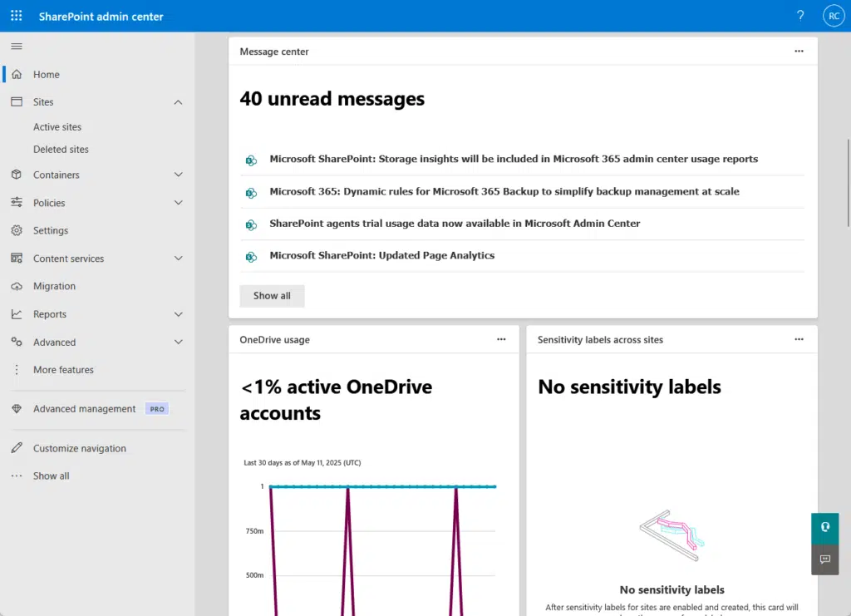851x616 pixels.
Task: Open the Migration navigation item
Action: coord(54,286)
